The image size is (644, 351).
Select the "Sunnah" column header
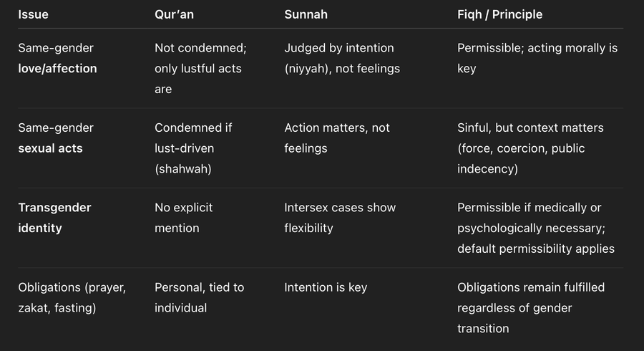tap(308, 14)
